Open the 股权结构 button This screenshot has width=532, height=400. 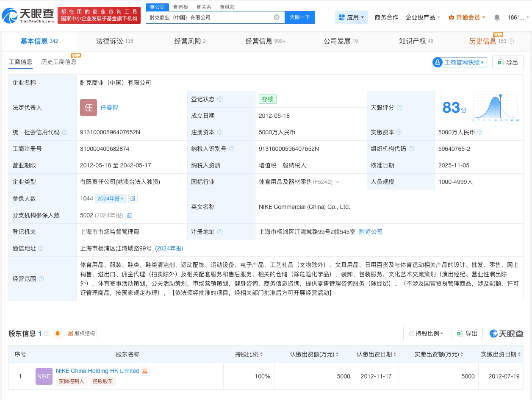pyautogui.click(x=81, y=333)
